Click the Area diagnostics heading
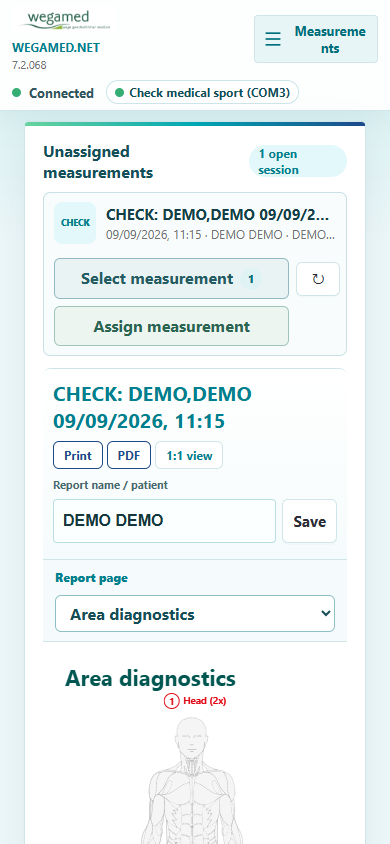 click(150, 679)
